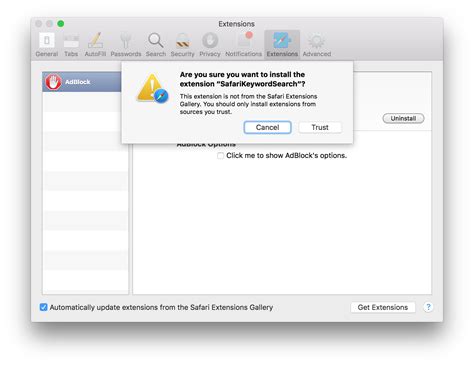Open the General preferences pane
Viewport: 474px width, 366px height.
coord(47,45)
